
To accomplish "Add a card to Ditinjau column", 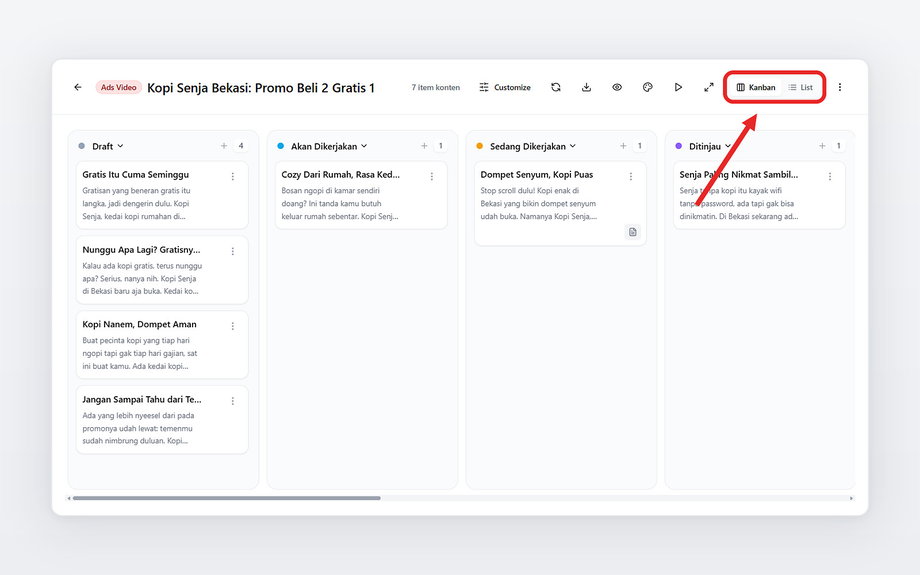I will pos(822,146).
